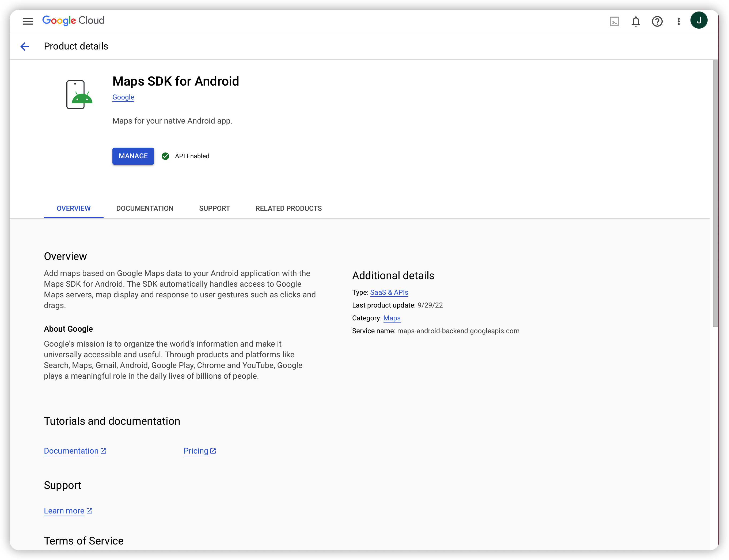Open the J account avatar
This screenshot has height=560, width=729.
[699, 20]
